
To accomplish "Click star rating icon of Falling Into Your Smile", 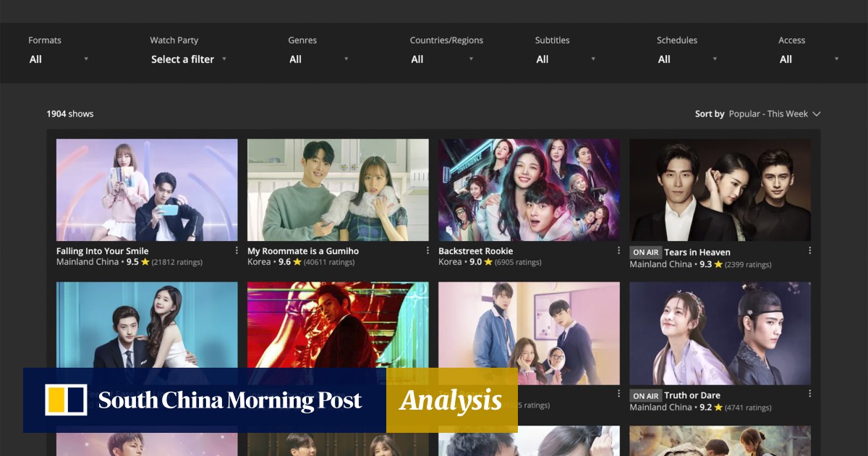I will pyautogui.click(x=145, y=262).
